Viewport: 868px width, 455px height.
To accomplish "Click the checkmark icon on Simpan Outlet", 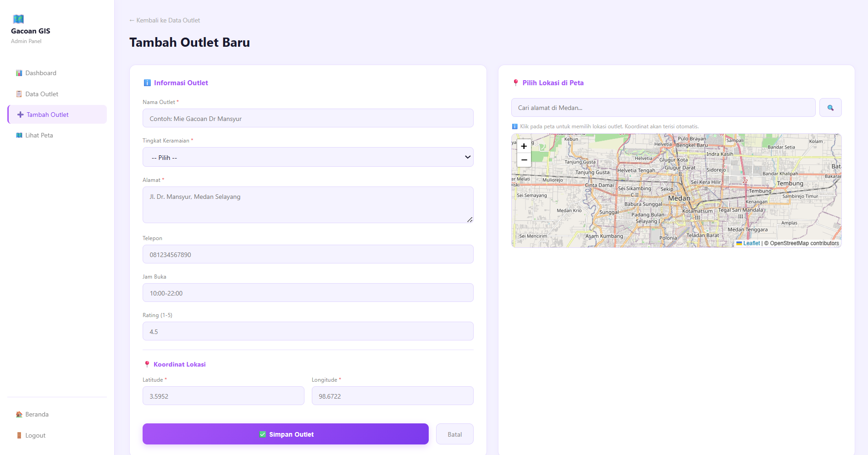I will [262, 434].
